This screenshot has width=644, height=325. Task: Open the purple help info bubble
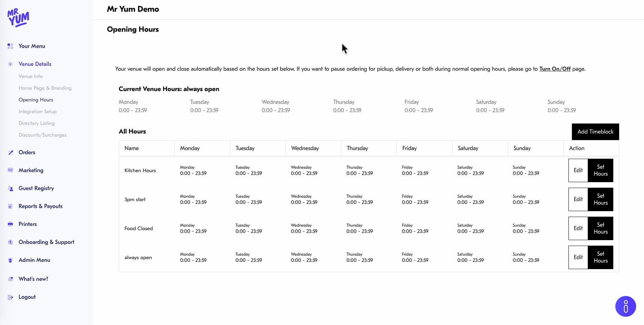coord(625,306)
